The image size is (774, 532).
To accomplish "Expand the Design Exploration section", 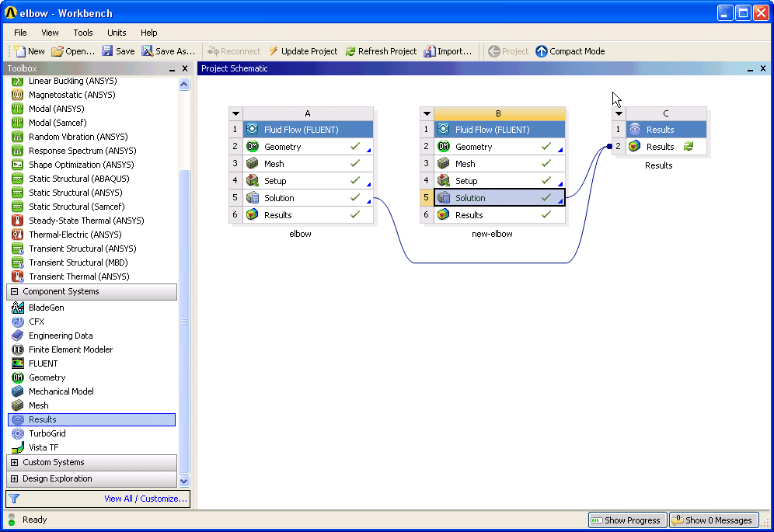I will click(14, 478).
